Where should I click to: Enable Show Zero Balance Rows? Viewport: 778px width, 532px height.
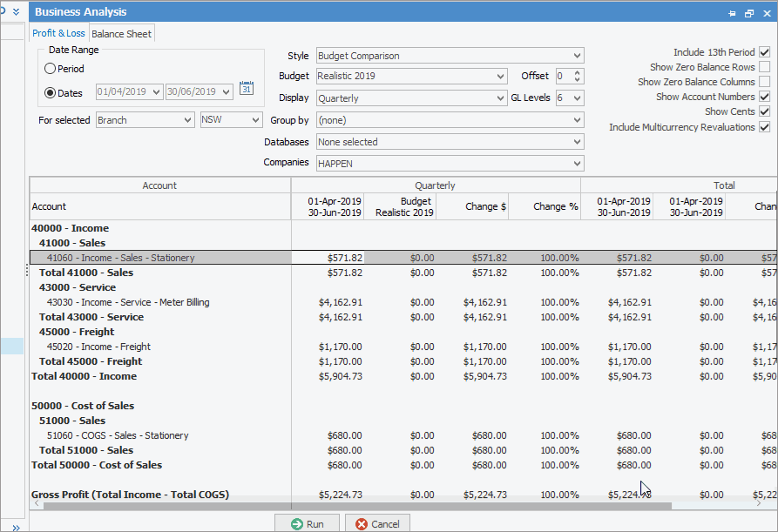pos(764,67)
